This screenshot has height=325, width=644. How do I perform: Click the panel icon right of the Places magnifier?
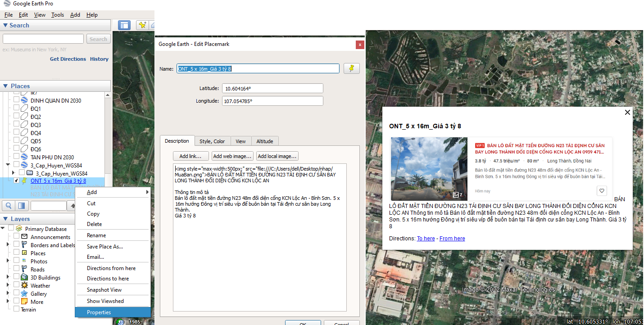click(x=21, y=206)
